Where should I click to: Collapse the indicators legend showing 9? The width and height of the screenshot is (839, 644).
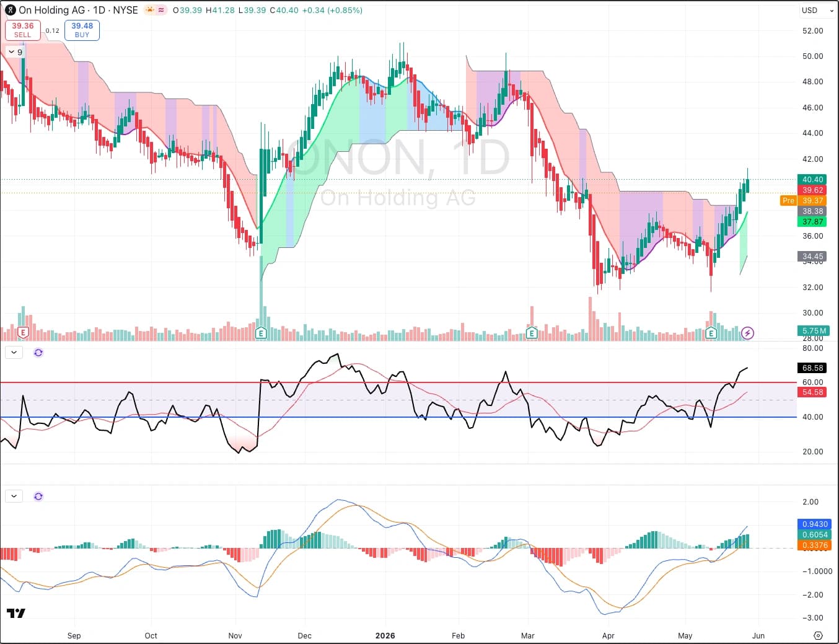pos(16,52)
